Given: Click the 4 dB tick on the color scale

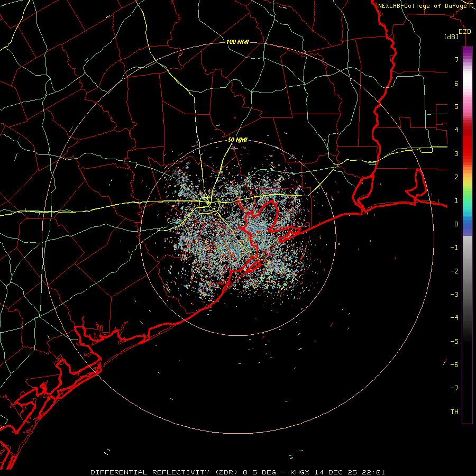Looking at the screenshot, I should tap(456, 130).
